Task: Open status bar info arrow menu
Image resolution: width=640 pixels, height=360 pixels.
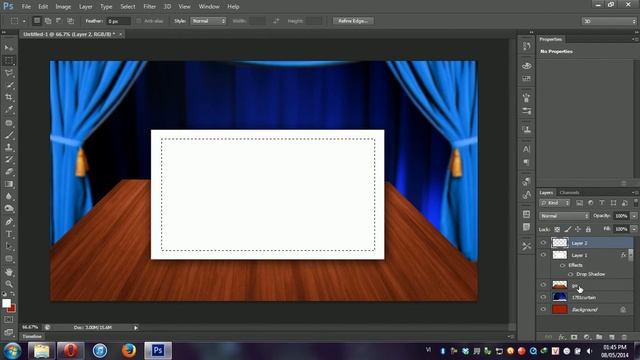Action: (x=136, y=327)
